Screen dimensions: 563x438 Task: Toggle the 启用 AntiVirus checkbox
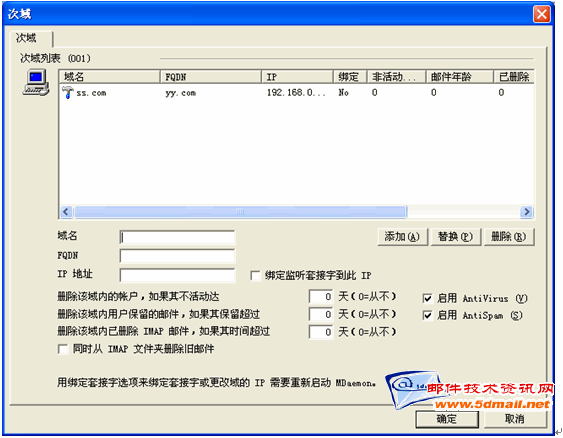pos(427,298)
